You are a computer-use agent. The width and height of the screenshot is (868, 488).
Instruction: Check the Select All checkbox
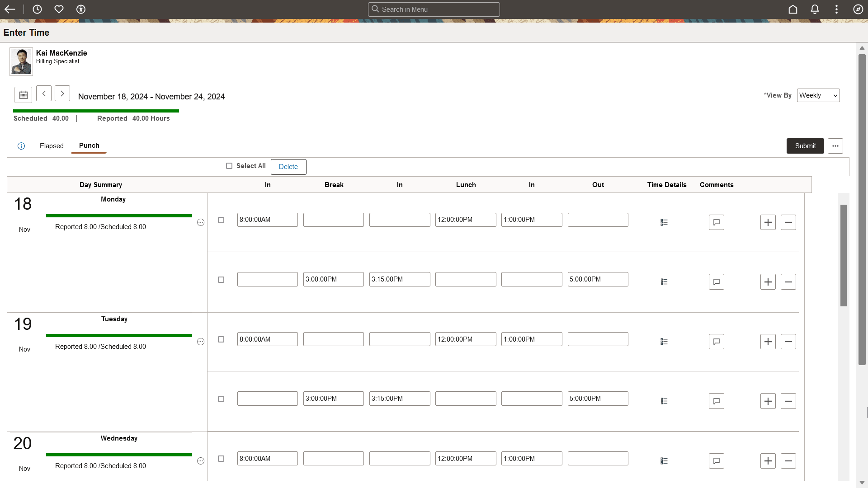click(229, 166)
